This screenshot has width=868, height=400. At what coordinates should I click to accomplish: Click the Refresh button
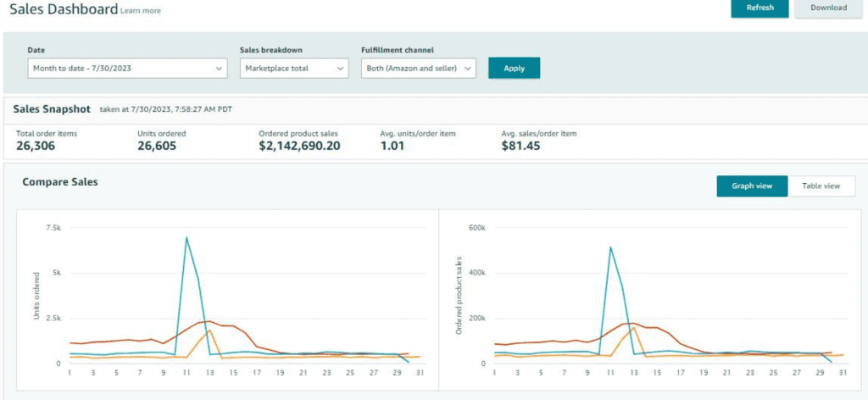pos(759,8)
